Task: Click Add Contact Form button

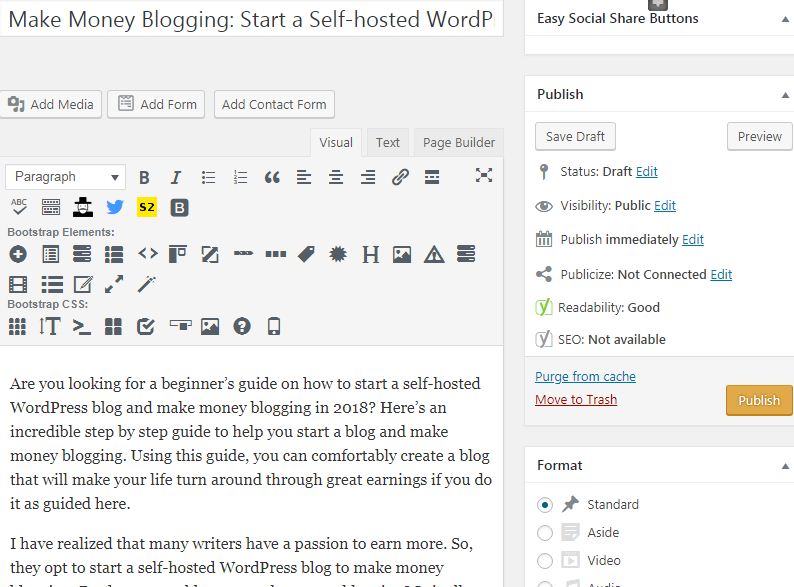Action: [x=274, y=104]
